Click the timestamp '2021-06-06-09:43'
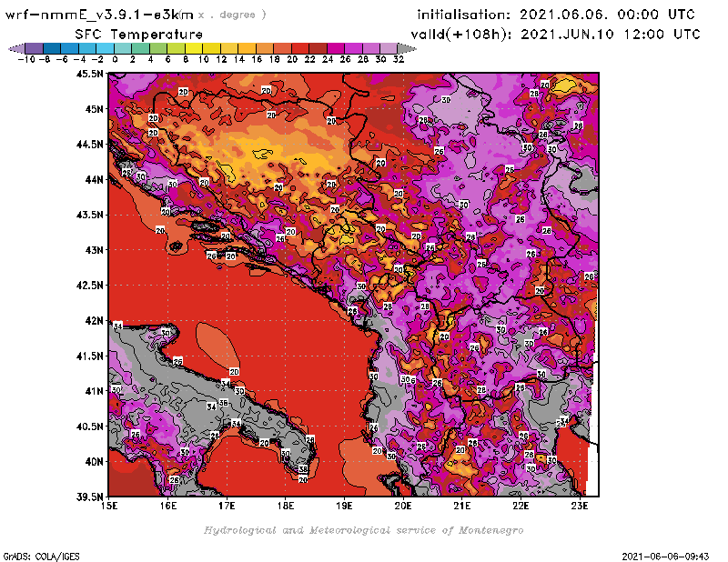The image size is (728, 562). click(665, 557)
